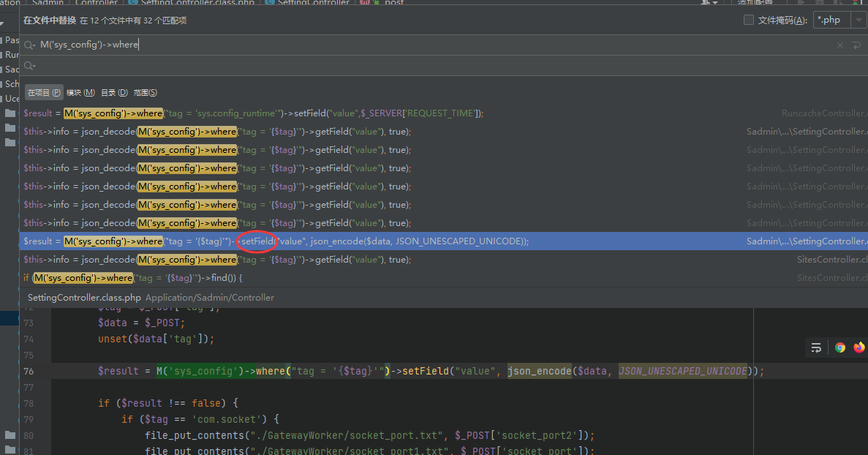Click the match count text 在 12 个文件中有 32 个匹配项

(133, 20)
